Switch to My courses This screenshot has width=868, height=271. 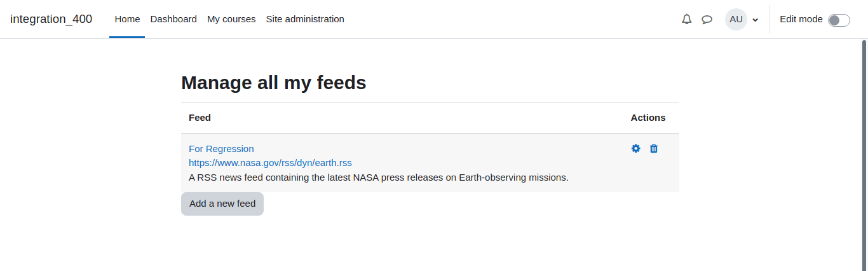click(x=231, y=19)
